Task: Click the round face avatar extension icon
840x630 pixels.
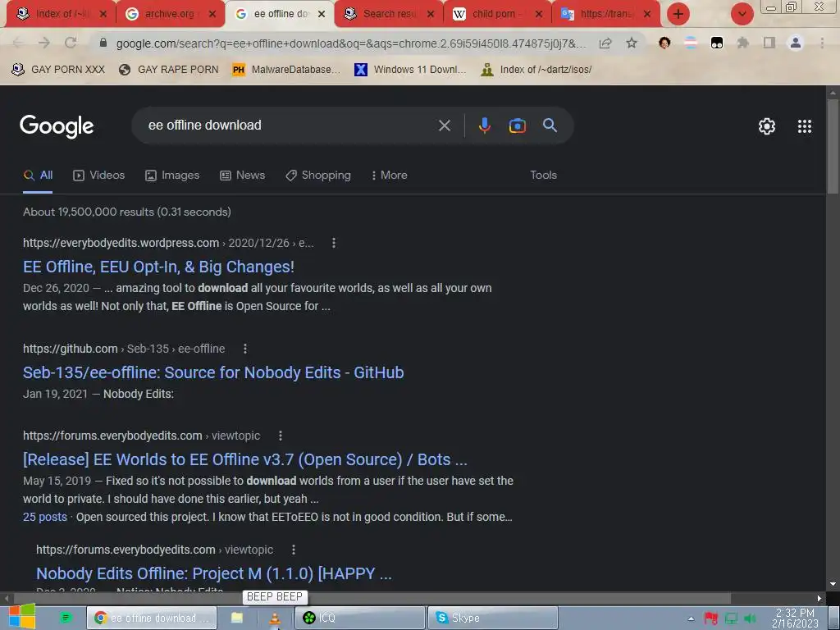Action: [664, 43]
